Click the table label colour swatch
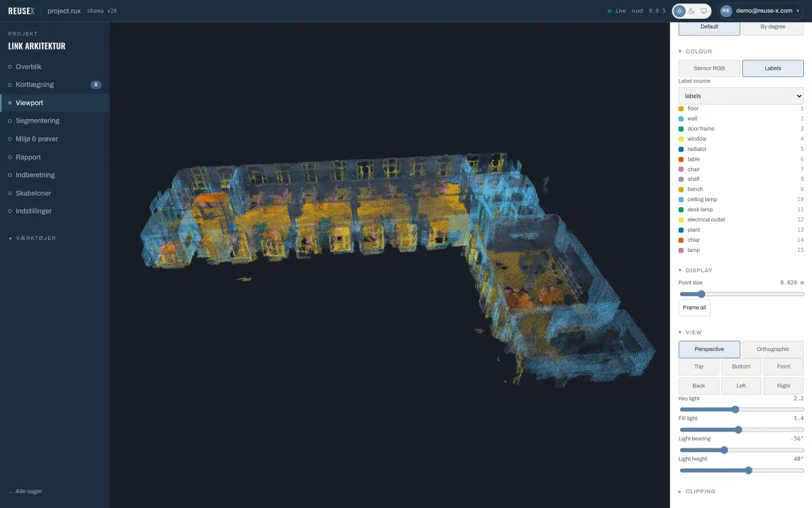 click(x=681, y=159)
